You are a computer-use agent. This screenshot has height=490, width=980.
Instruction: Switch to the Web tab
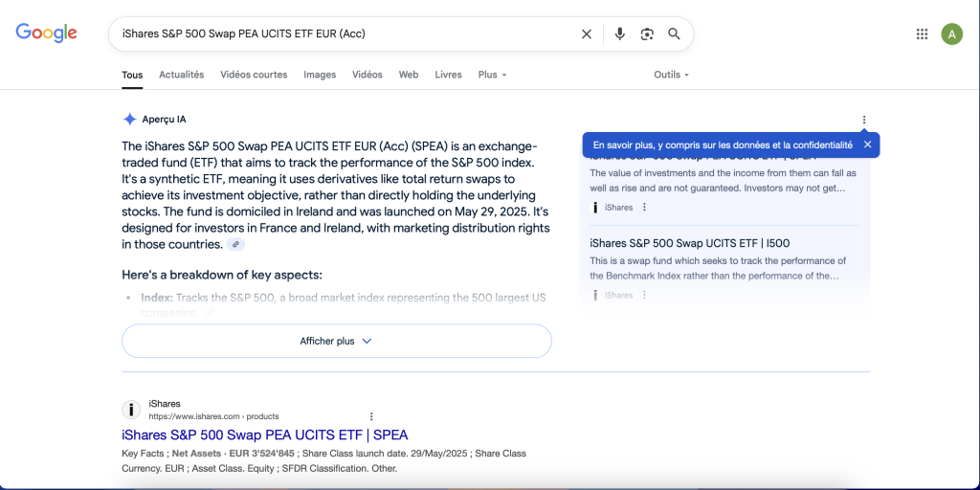pos(409,75)
